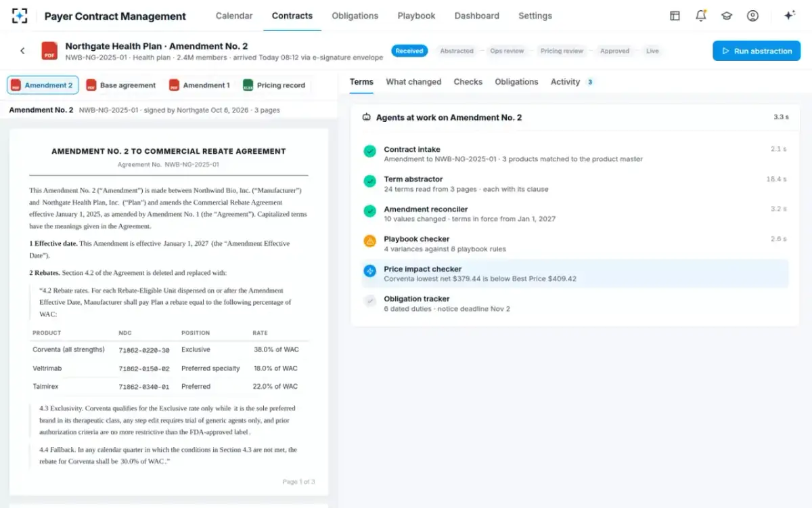Switch to the Checks tab
This screenshot has height=508, width=812.
[468, 82]
